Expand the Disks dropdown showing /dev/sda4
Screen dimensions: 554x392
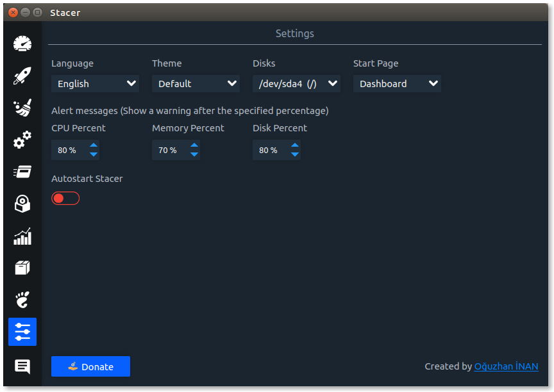click(x=296, y=84)
